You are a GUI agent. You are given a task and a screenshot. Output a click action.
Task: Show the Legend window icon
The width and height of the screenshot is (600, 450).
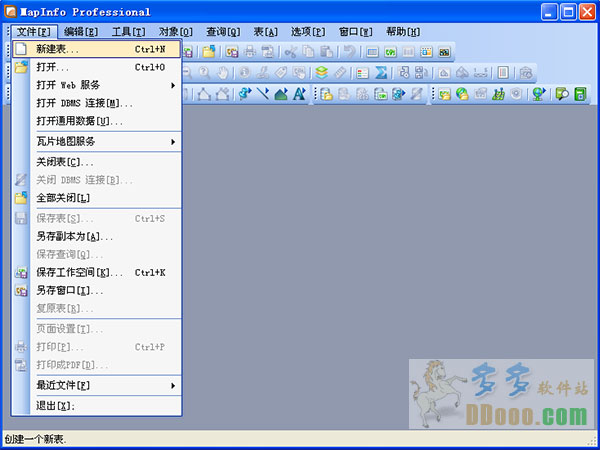pyautogui.click(x=362, y=73)
